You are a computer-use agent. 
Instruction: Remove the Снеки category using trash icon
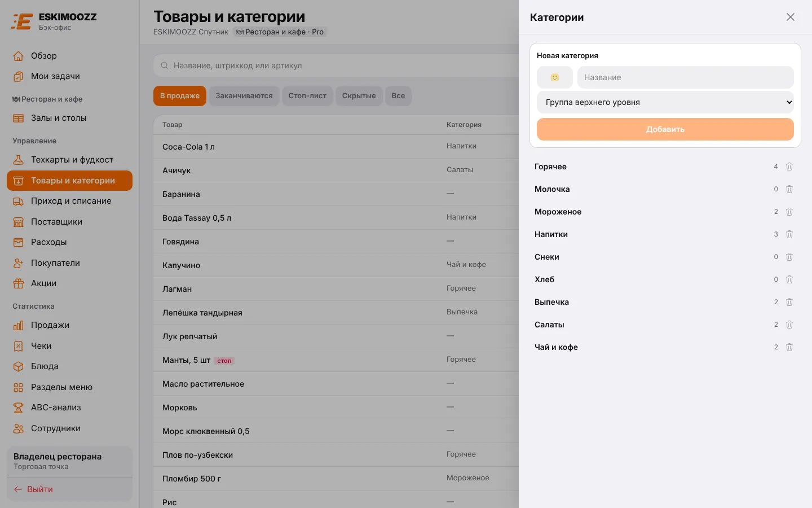coord(789,257)
